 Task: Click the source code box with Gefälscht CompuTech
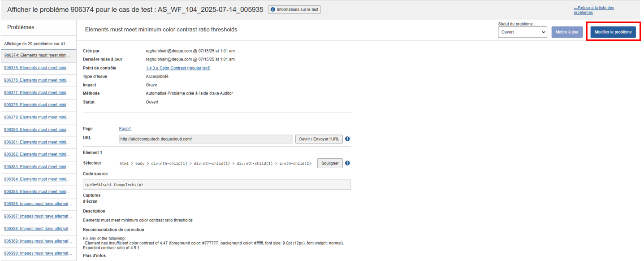(216, 185)
